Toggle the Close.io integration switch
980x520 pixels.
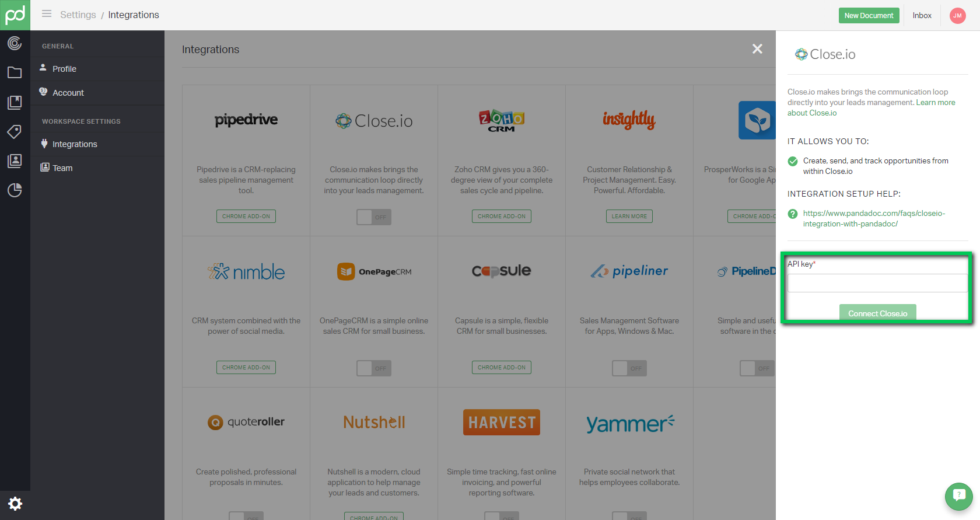tap(374, 217)
